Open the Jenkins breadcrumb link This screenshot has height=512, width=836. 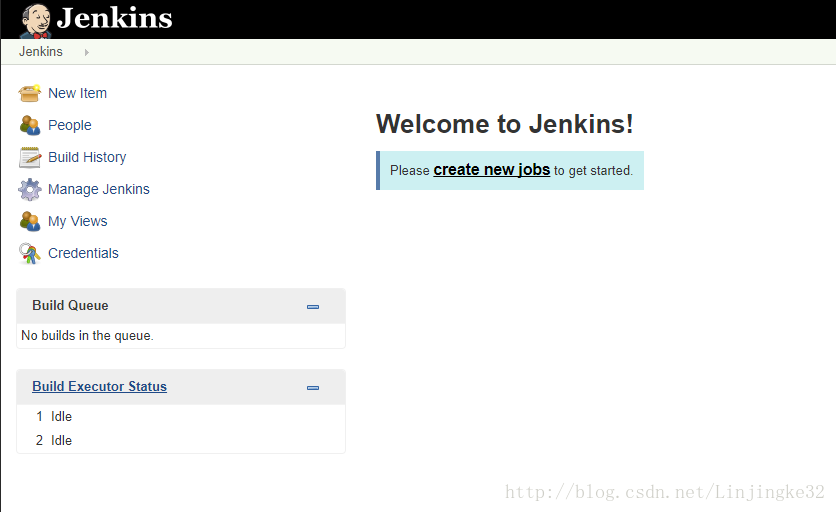coord(41,52)
